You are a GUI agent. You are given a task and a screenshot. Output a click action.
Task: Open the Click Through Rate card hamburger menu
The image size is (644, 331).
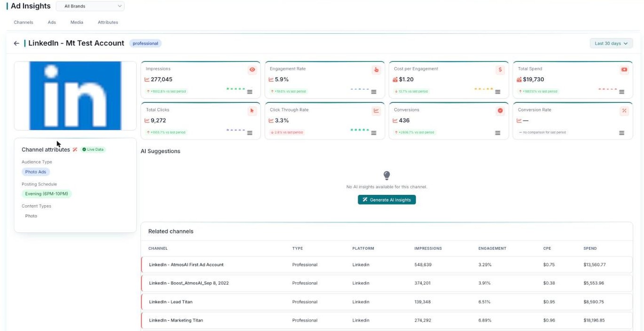coord(374,133)
